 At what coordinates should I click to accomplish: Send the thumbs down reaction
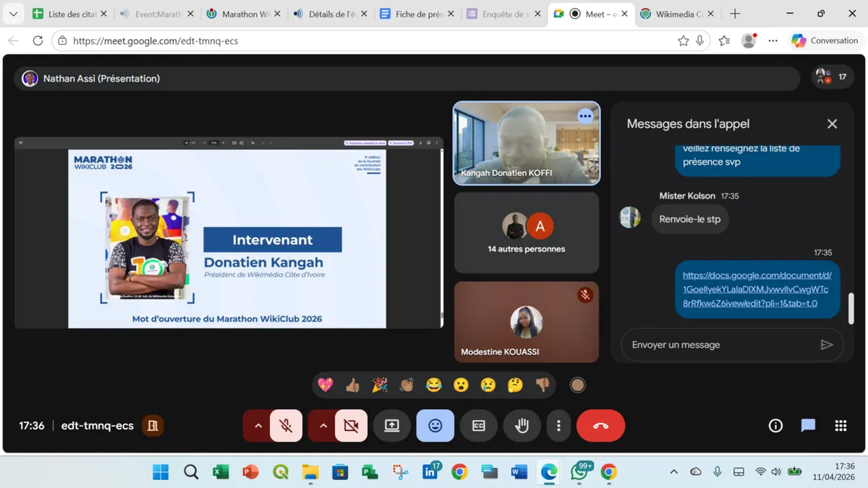[x=542, y=385]
